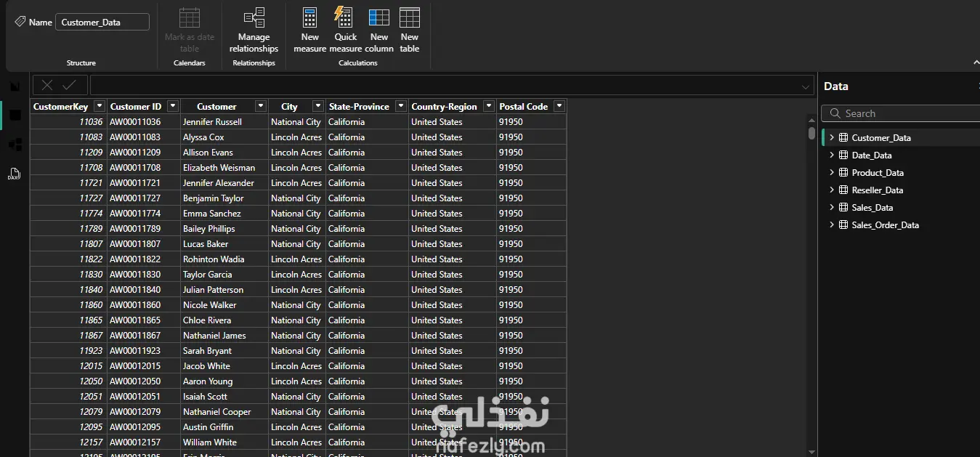Open the Postal Code column filter dropdown
The height and width of the screenshot is (457, 980).
point(559,106)
